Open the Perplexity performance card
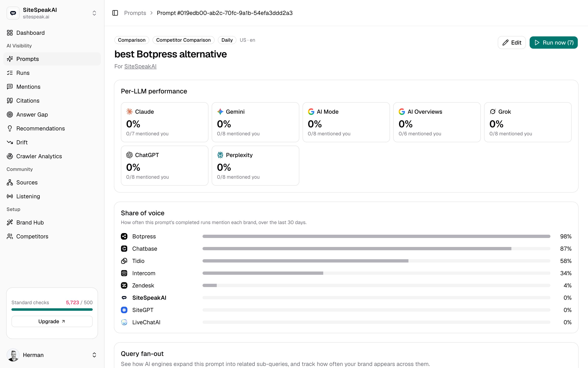This screenshot has height=368, width=588. click(255, 166)
